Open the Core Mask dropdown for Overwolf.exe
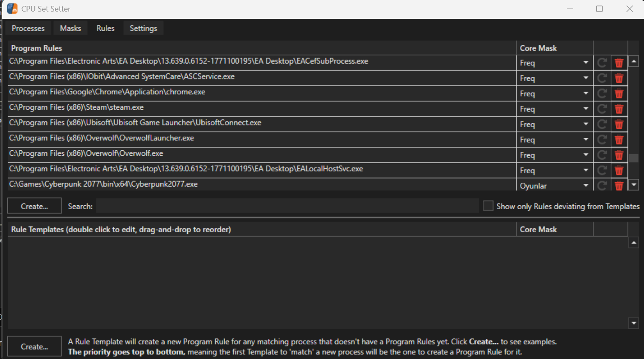 point(554,155)
